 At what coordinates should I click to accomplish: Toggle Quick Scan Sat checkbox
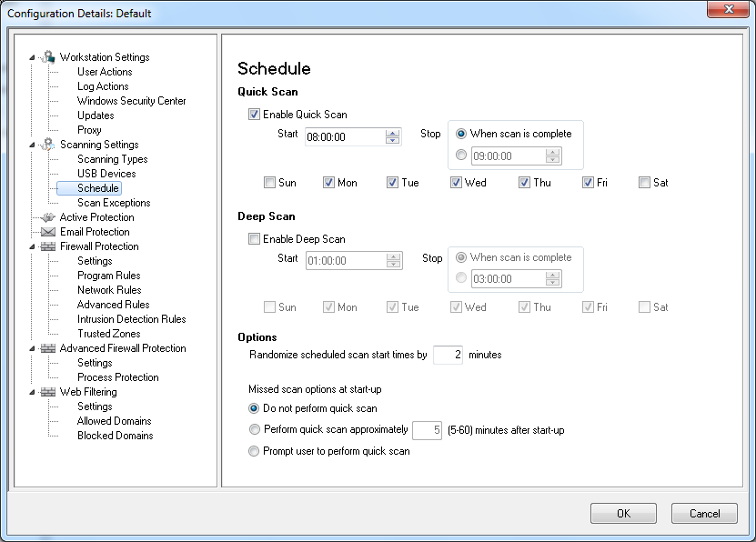click(x=645, y=183)
